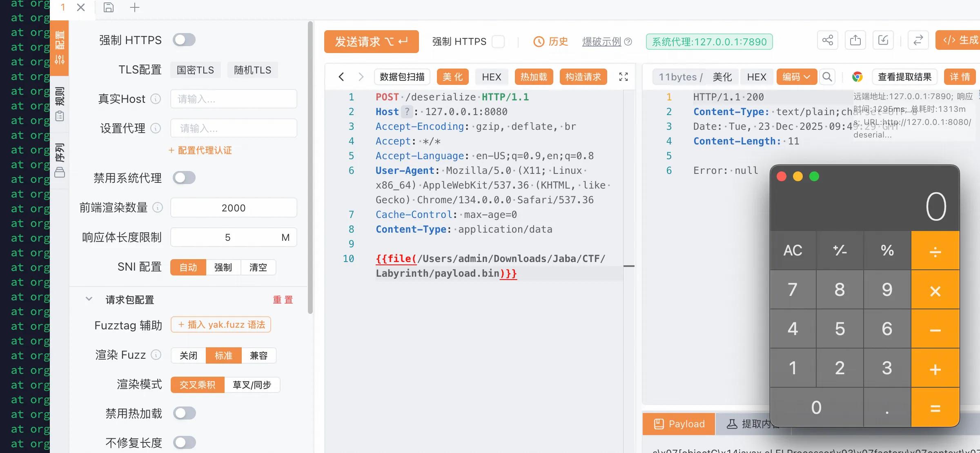The height and width of the screenshot is (453, 980).
Task: Click the swap arrows layout icon
Action: [918, 40]
